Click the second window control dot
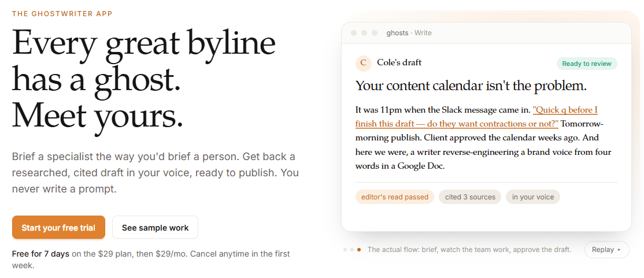 pyautogui.click(x=364, y=33)
